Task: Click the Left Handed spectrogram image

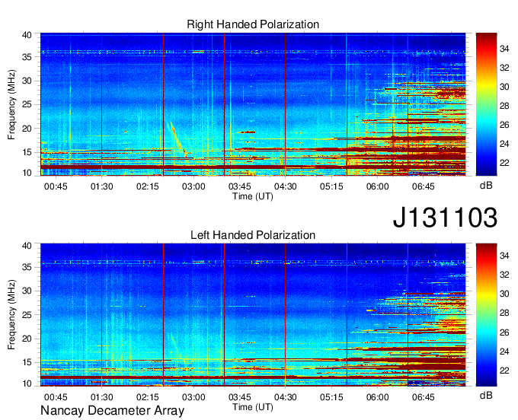Action: point(253,315)
